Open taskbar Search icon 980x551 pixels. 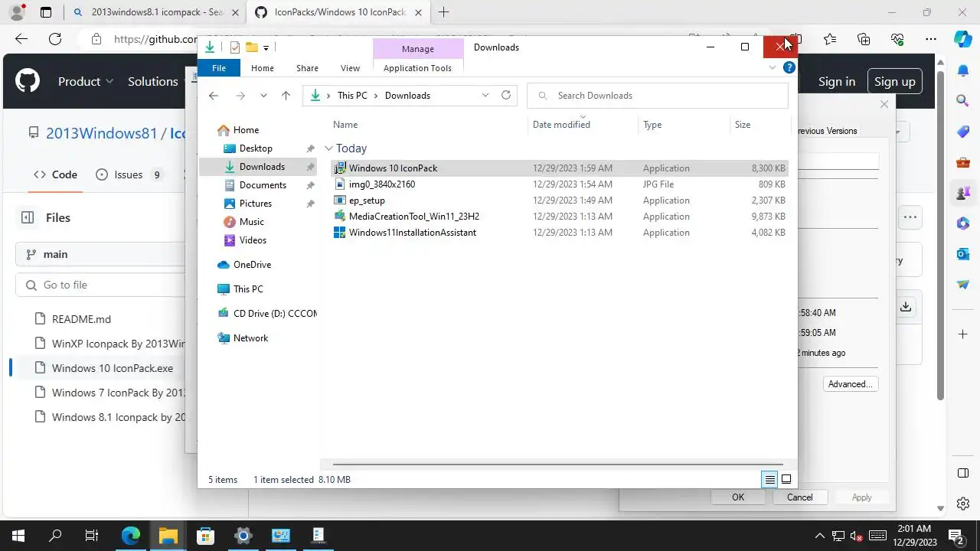click(55, 536)
